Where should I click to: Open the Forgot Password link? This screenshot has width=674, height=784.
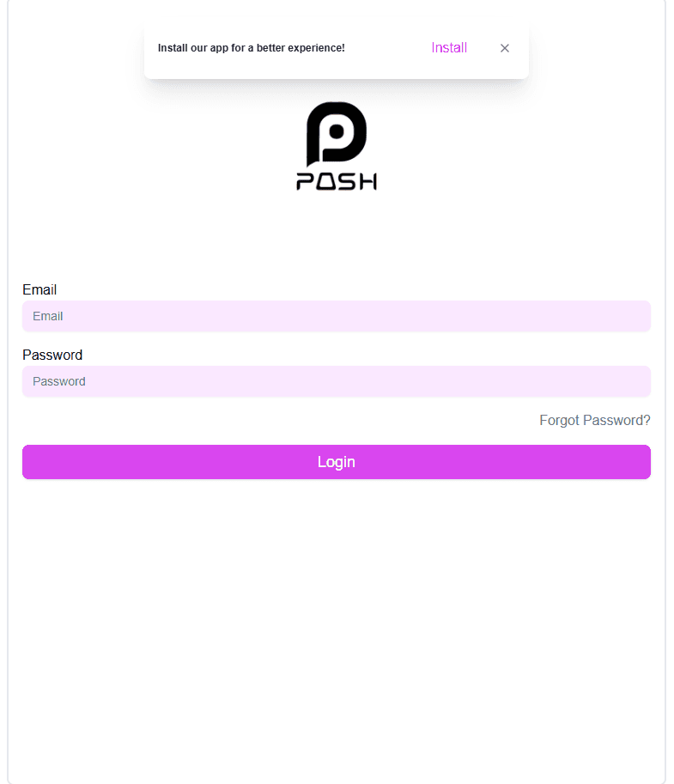click(594, 420)
